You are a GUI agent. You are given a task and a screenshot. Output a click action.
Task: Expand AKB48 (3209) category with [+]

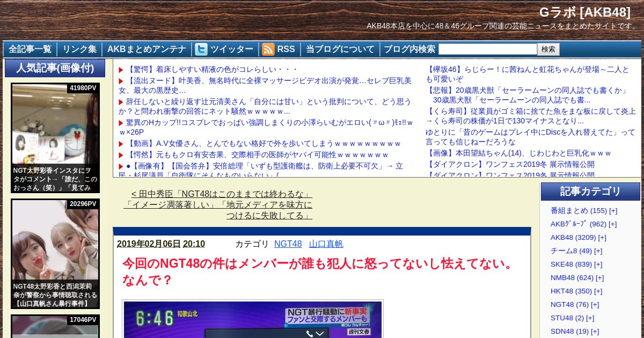(x=602, y=238)
